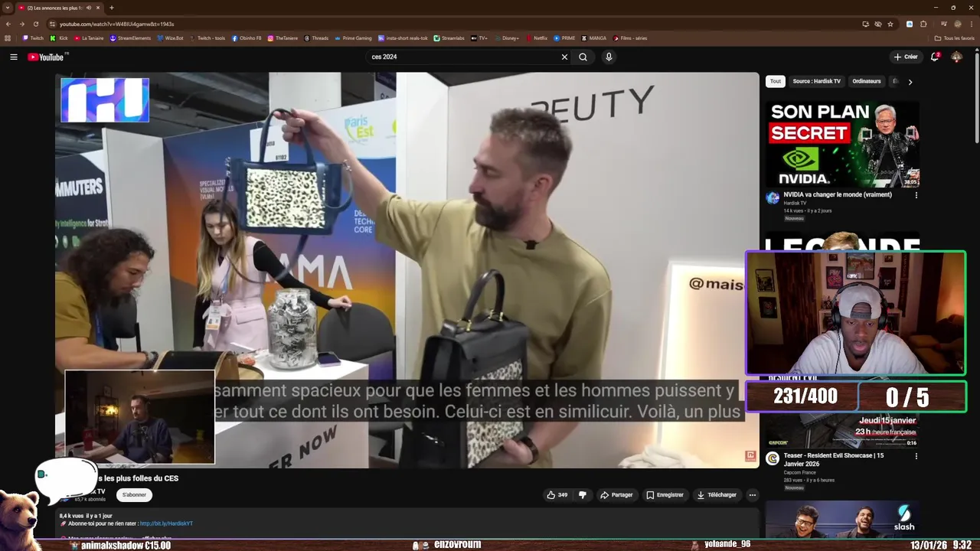Open the tab search dropdown arrow

pyautogui.click(x=7, y=8)
